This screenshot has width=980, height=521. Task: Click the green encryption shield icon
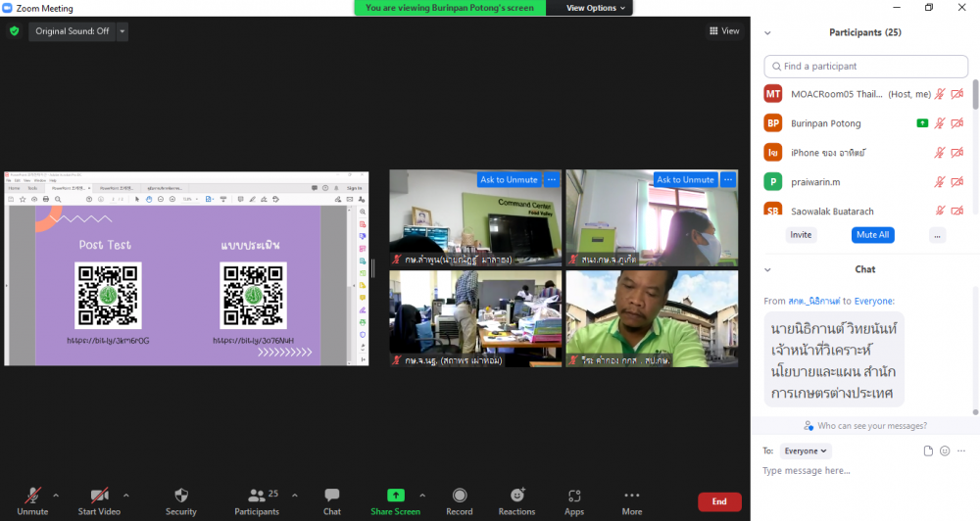14,31
